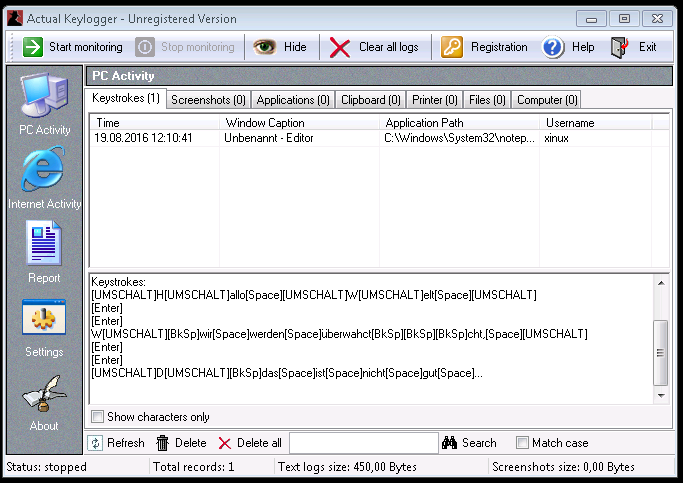
Task: Click the Search label
Action: [479, 443]
